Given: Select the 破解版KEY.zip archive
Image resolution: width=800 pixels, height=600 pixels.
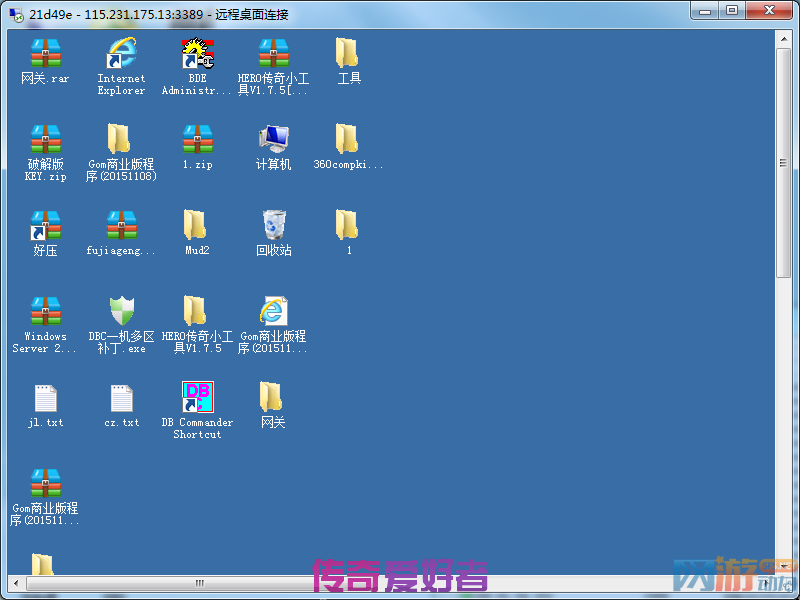Looking at the screenshot, I should pyautogui.click(x=45, y=140).
